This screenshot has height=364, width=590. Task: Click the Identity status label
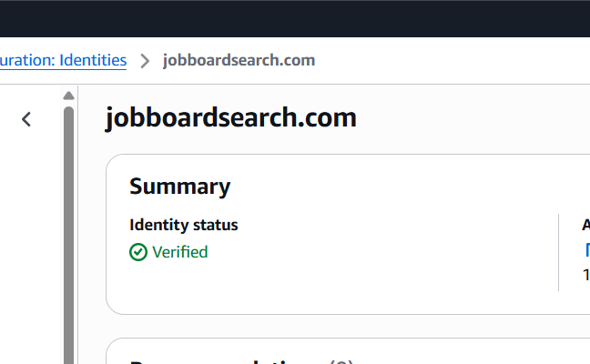point(183,225)
